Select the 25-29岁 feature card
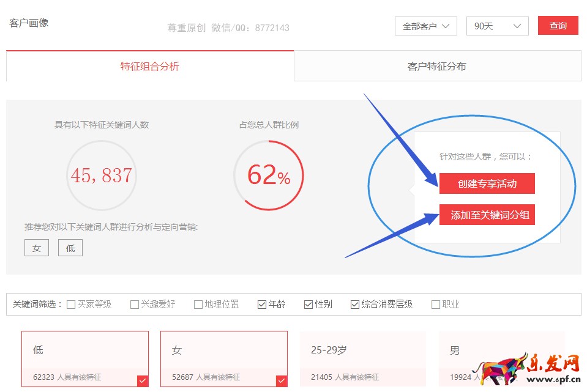This screenshot has width=587, height=392. pyautogui.click(x=362, y=359)
